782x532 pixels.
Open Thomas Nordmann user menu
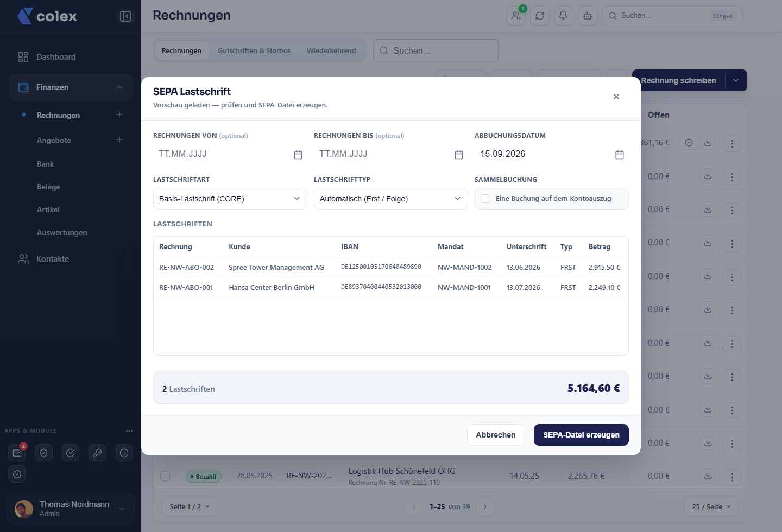click(71, 509)
